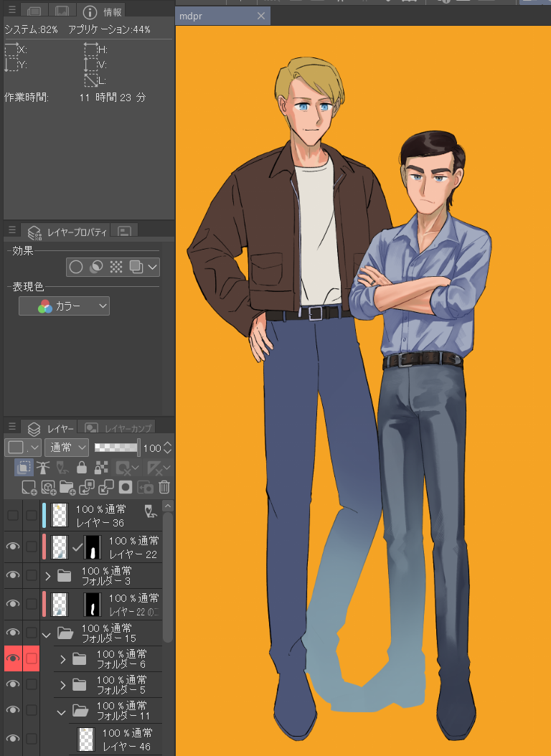Toggle the lock layer icon

82,468
